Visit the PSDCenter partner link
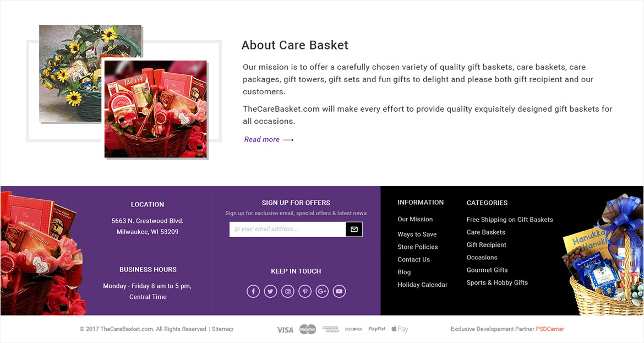Viewport: 644px width, 343px height. click(550, 329)
